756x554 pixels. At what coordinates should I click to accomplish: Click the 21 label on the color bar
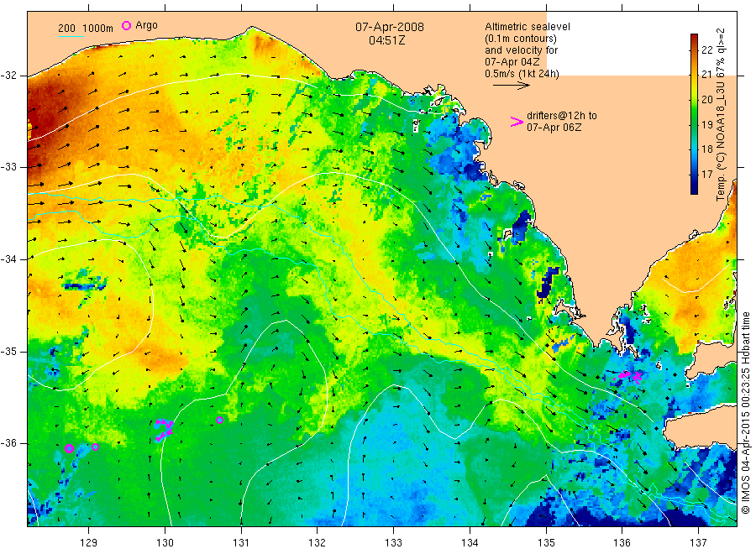[x=706, y=74]
